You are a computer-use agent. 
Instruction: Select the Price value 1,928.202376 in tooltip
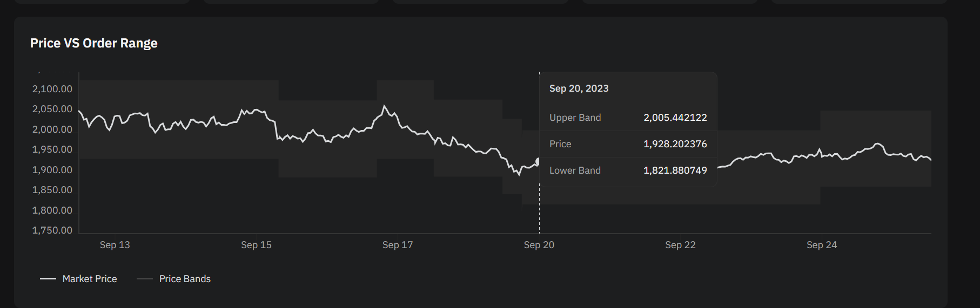click(x=675, y=144)
